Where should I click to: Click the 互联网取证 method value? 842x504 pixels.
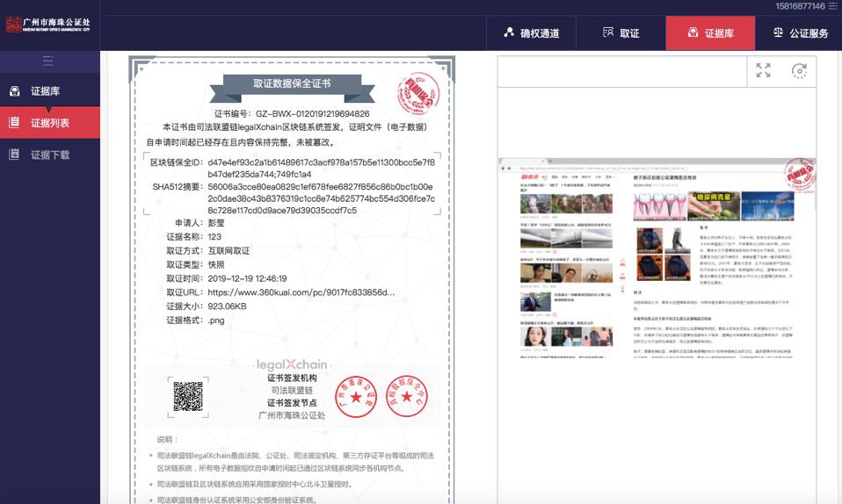click(229, 250)
